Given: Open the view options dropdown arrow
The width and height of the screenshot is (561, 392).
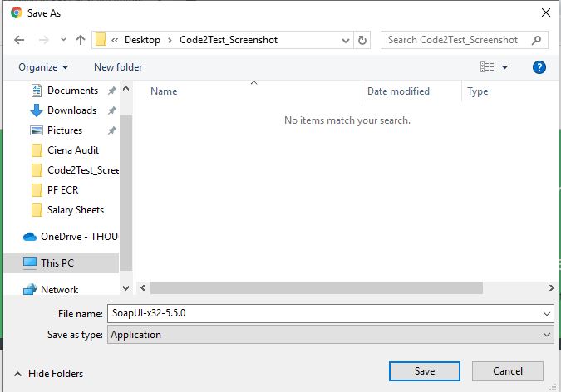Looking at the screenshot, I should click(x=504, y=67).
